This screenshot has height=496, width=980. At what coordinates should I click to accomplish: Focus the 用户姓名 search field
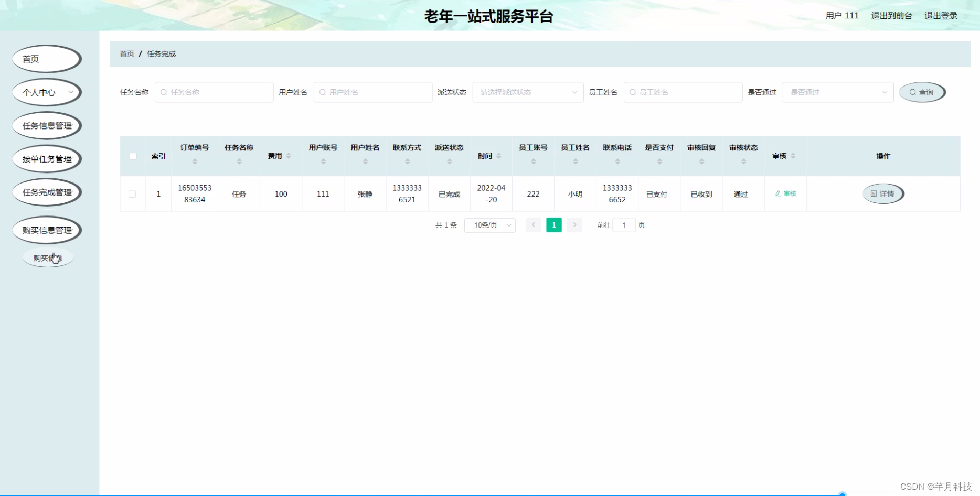point(373,92)
